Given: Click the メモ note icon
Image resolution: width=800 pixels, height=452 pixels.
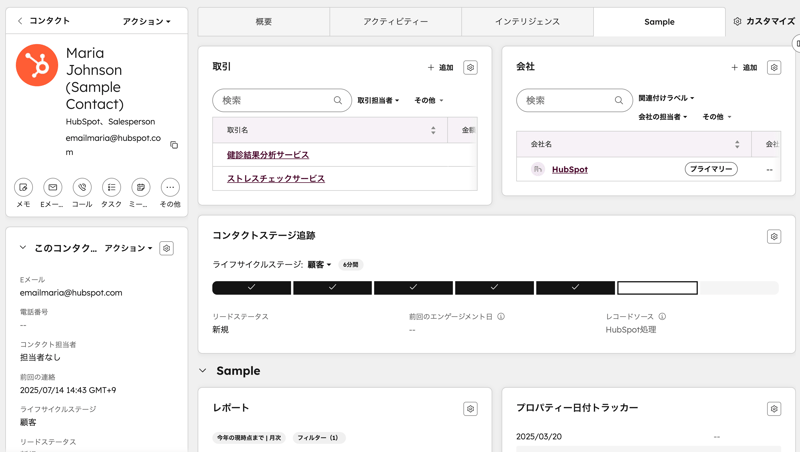Looking at the screenshot, I should (23, 187).
